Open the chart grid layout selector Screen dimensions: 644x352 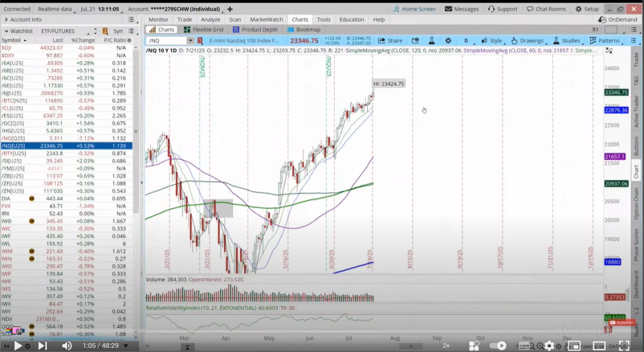tap(611, 30)
